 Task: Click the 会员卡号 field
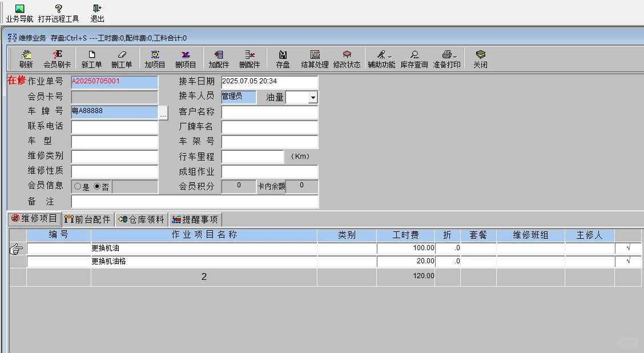coord(115,98)
